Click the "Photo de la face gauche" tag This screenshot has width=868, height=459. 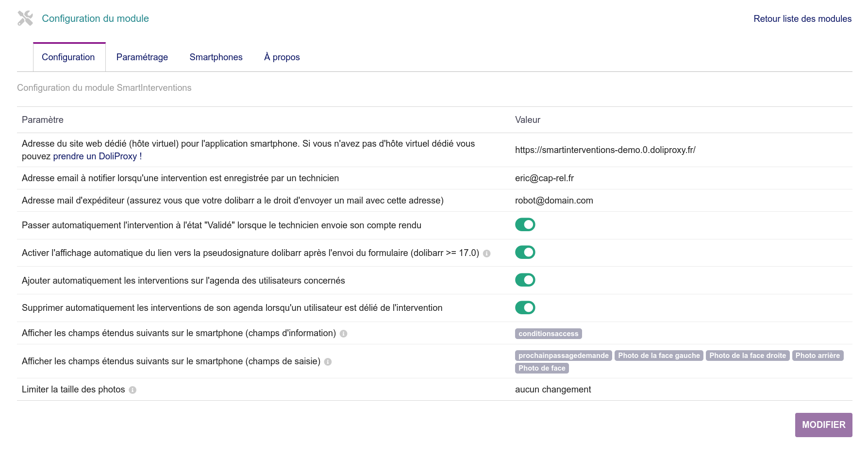(659, 356)
